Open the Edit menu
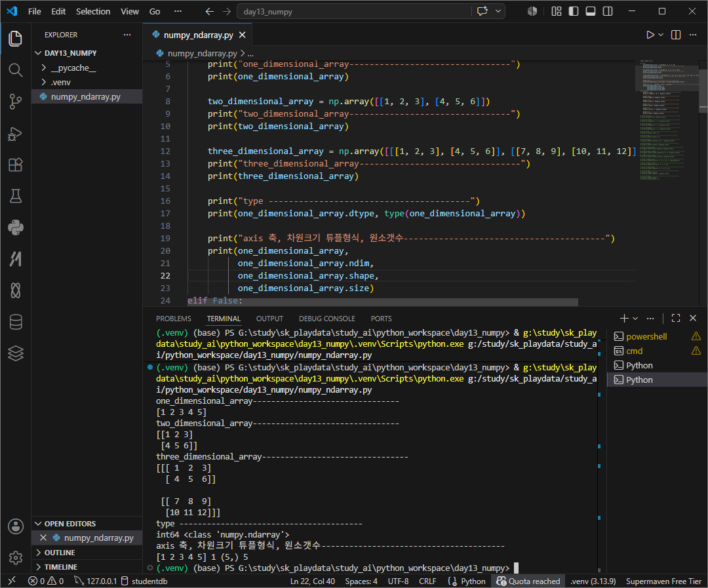This screenshot has height=588, width=708. pyautogui.click(x=58, y=11)
